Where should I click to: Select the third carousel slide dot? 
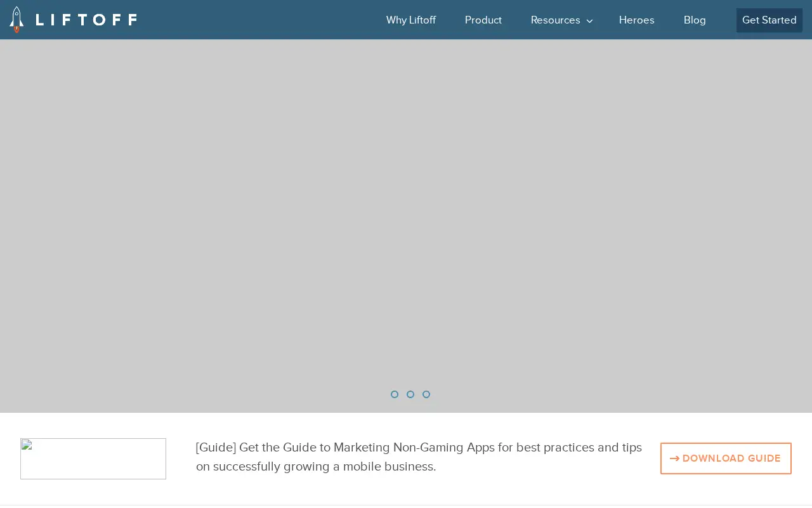[426, 394]
